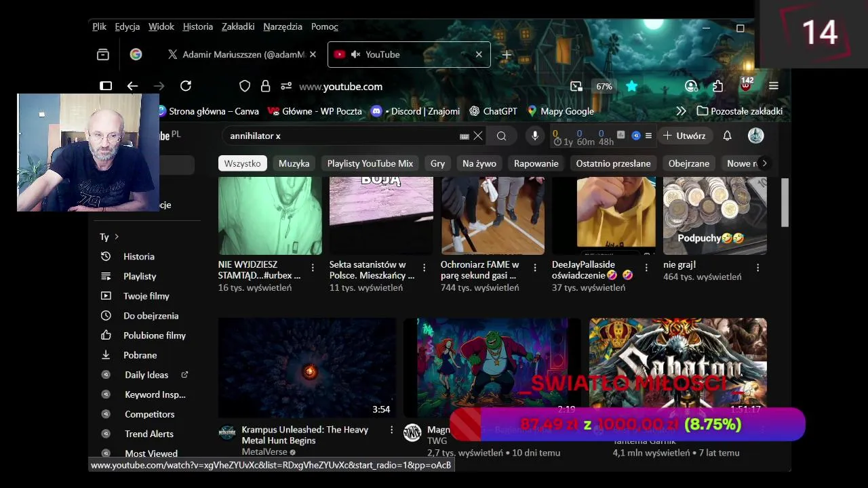
Task: Open Historia in the YouTube sidebar
Action: [139, 256]
